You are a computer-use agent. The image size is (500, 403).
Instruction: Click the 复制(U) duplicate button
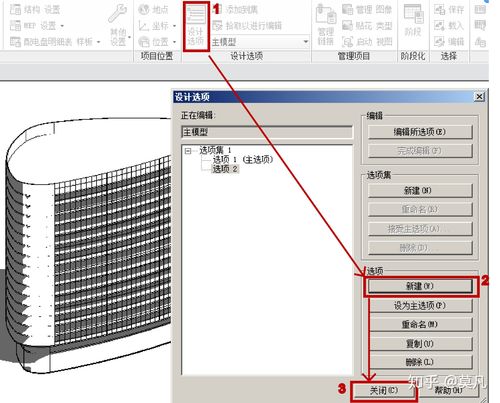[421, 343]
